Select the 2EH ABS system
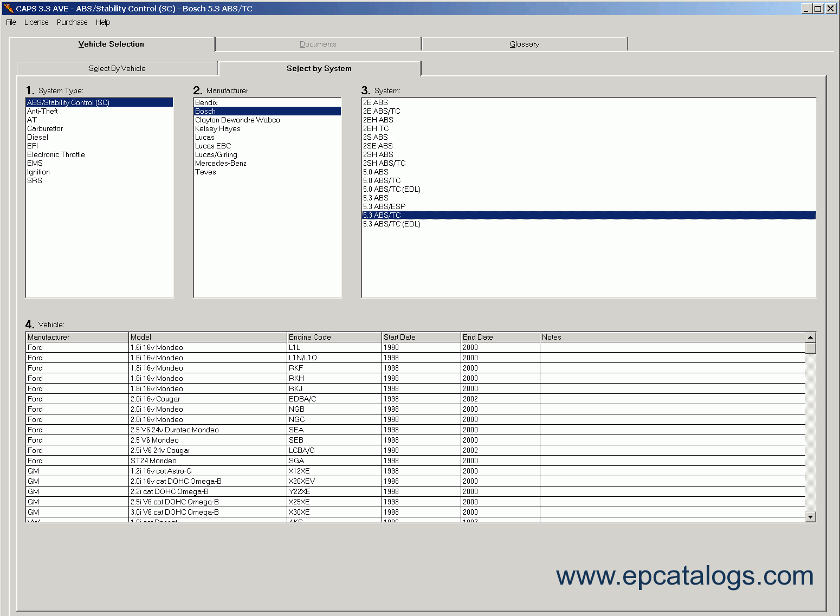The image size is (840, 616). coord(589,120)
